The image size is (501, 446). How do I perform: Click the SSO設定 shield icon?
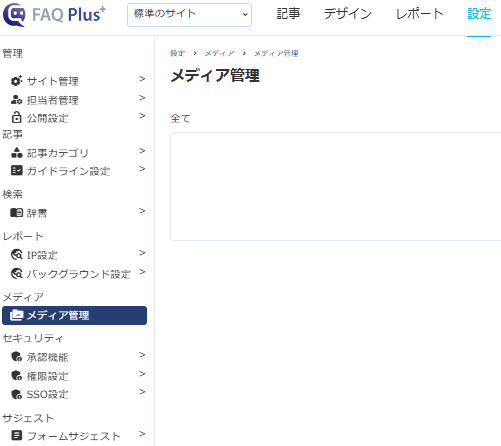16,394
